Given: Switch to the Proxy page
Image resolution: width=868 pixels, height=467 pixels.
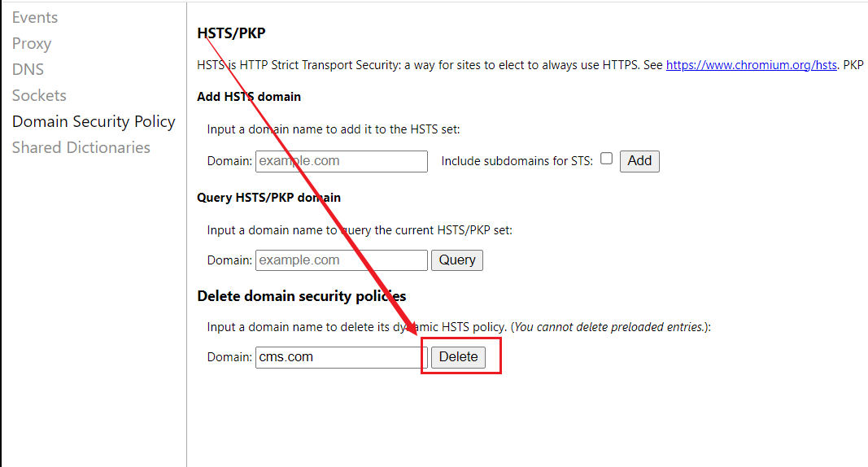Looking at the screenshot, I should coord(32,44).
